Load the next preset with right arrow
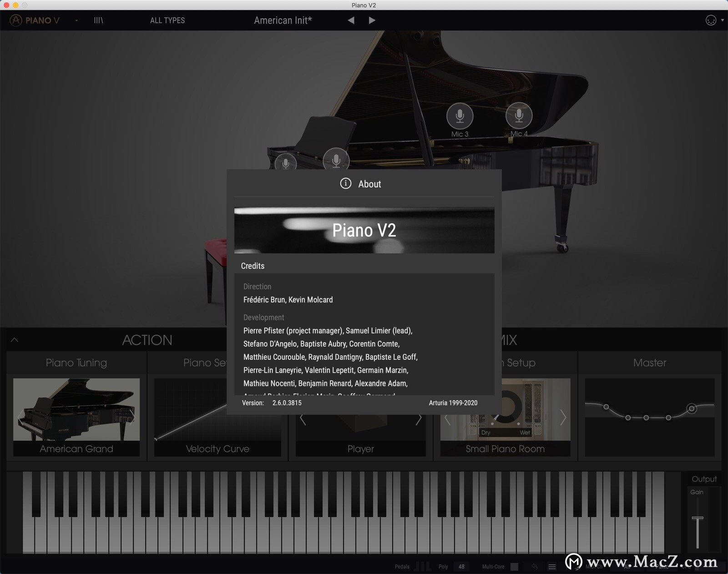This screenshot has height=574, width=728. pos(372,20)
